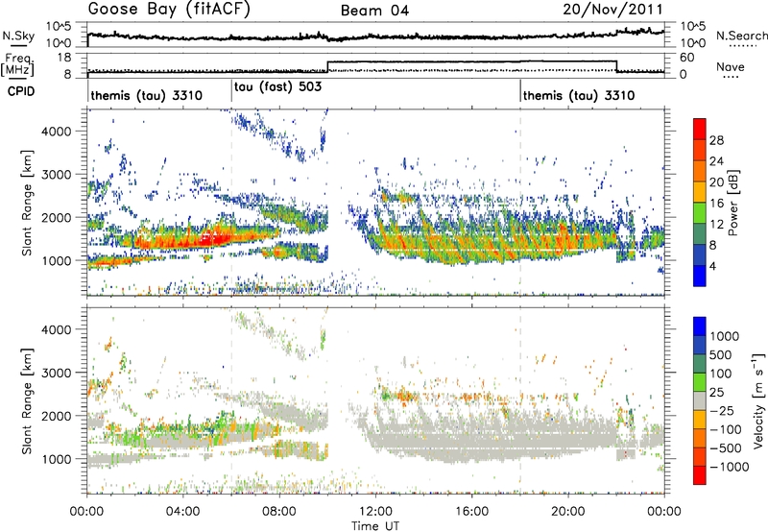Click the '04:00' time axis tick label
768x532 pixels.
182,512
